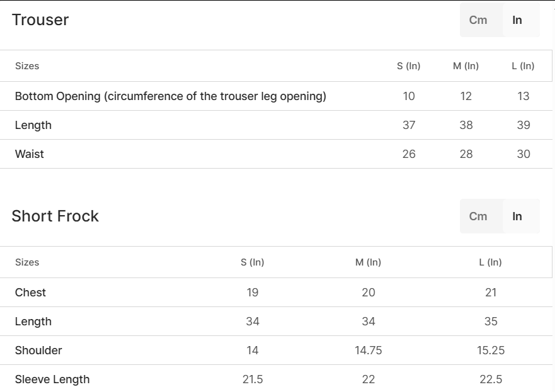Click the Trouser Length row label
Image resolution: width=555 pixels, height=392 pixels.
(33, 125)
